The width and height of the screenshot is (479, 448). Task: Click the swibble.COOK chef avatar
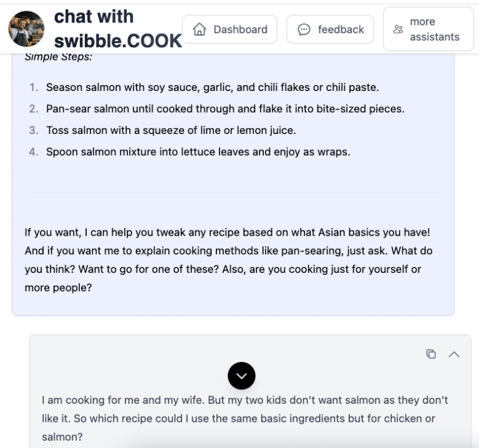coord(26,29)
